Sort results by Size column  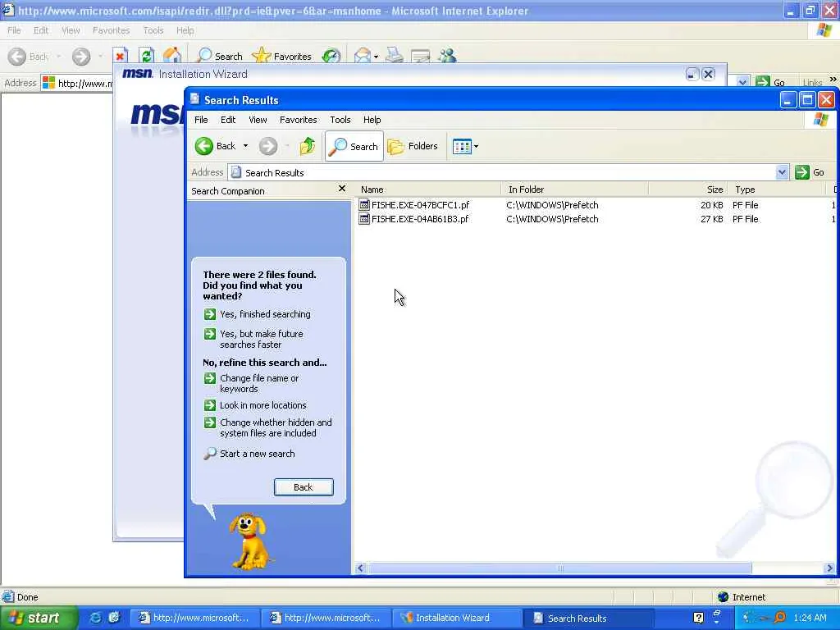(x=688, y=189)
